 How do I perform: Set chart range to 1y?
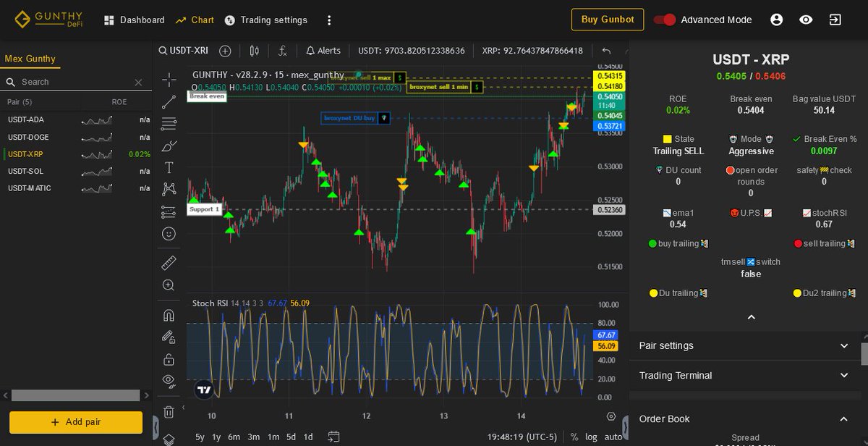(216, 437)
